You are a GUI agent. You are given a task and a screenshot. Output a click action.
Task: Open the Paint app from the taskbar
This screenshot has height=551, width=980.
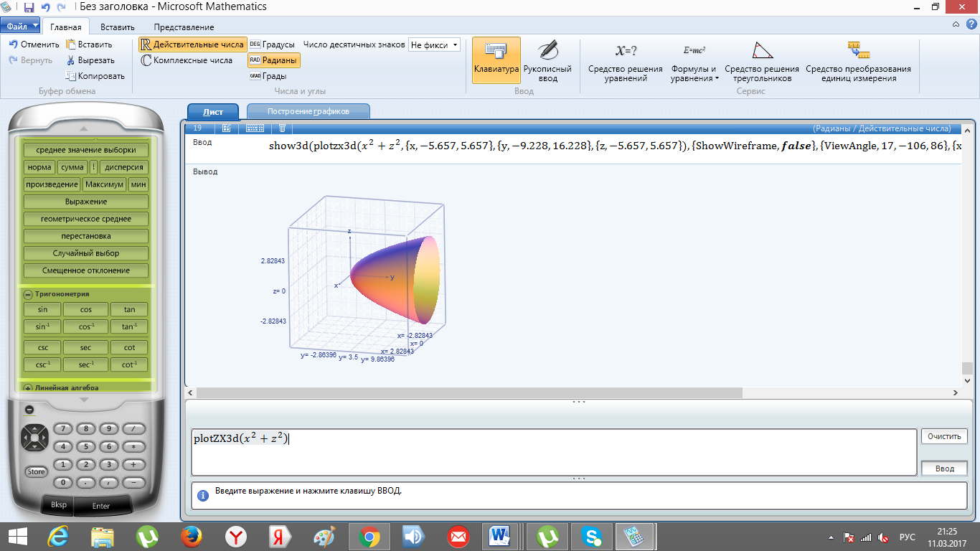coord(325,536)
